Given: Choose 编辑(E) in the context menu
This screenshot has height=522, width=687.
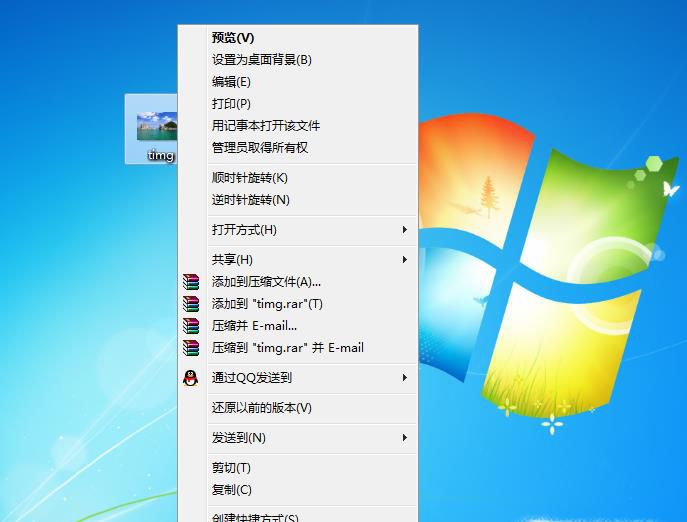Looking at the screenshot, I should point(297,82).
